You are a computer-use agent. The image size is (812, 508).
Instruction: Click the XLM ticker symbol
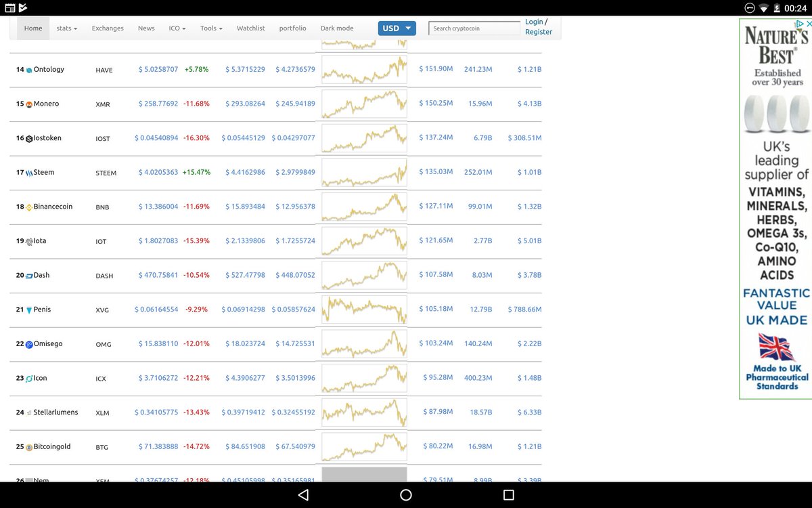tap(103, 413)
